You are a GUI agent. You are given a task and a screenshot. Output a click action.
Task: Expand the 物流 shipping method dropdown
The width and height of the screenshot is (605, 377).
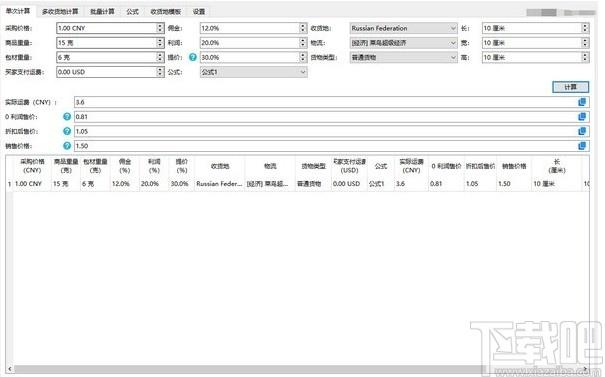click(404, 43)
